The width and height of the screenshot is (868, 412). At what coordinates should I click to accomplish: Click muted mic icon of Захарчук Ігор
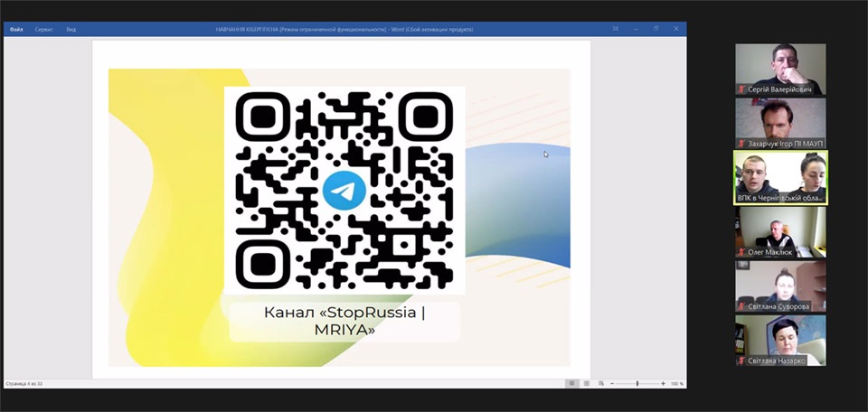point(741,144)
